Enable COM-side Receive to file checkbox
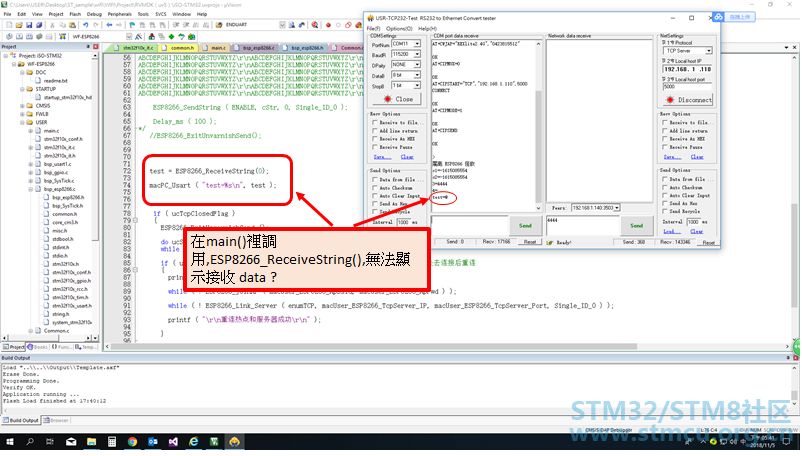Image resolution: width=802 pixels, height=456 pixels. (375, 123)
